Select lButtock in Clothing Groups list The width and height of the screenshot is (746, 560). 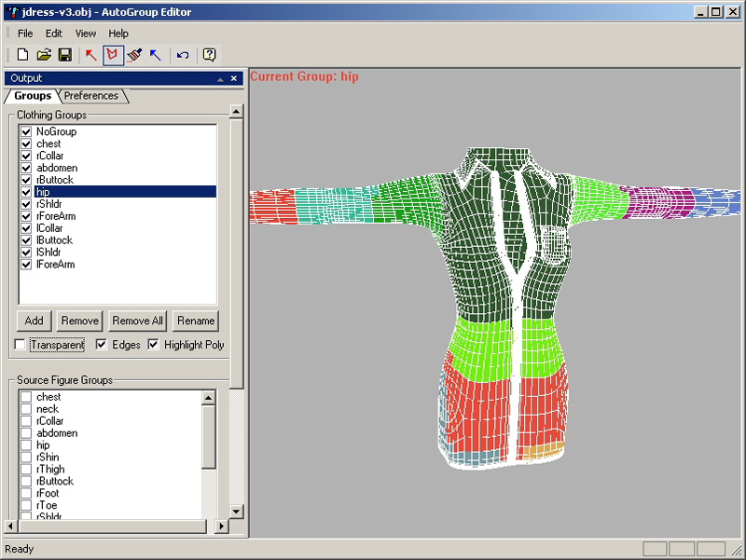55,240
